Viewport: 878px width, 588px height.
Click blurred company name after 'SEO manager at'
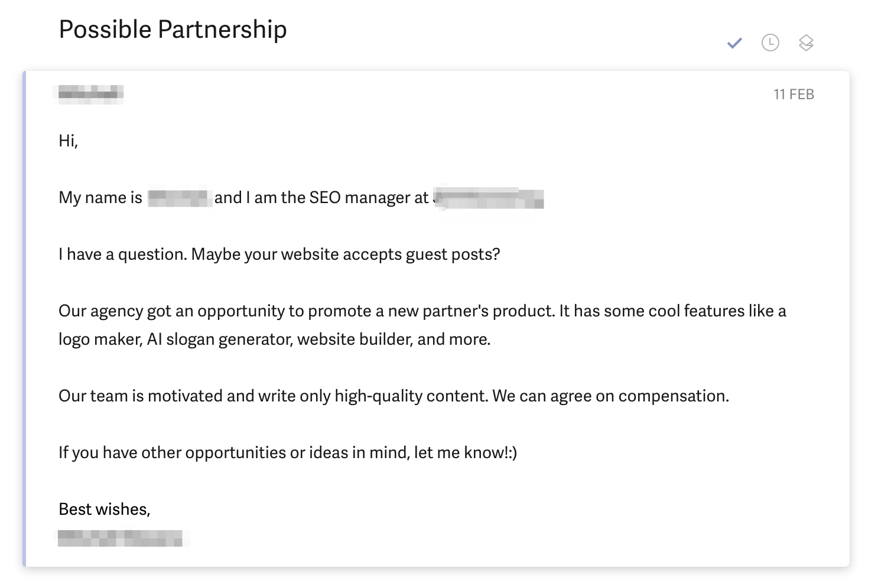coord(489,198)
